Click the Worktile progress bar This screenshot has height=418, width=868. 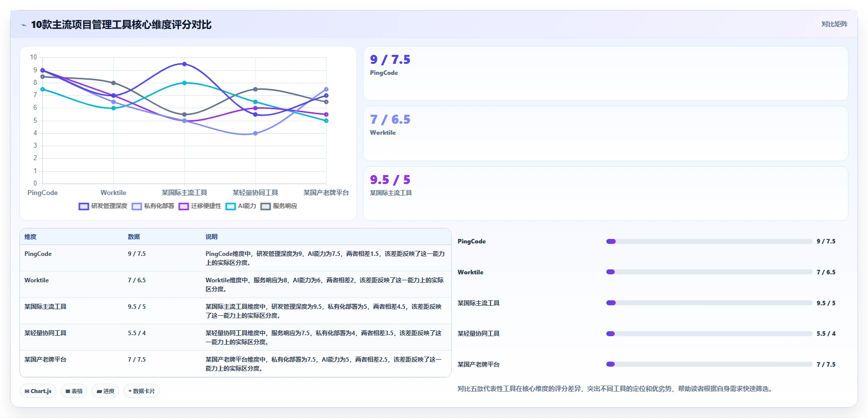click(x=709, y=272)
